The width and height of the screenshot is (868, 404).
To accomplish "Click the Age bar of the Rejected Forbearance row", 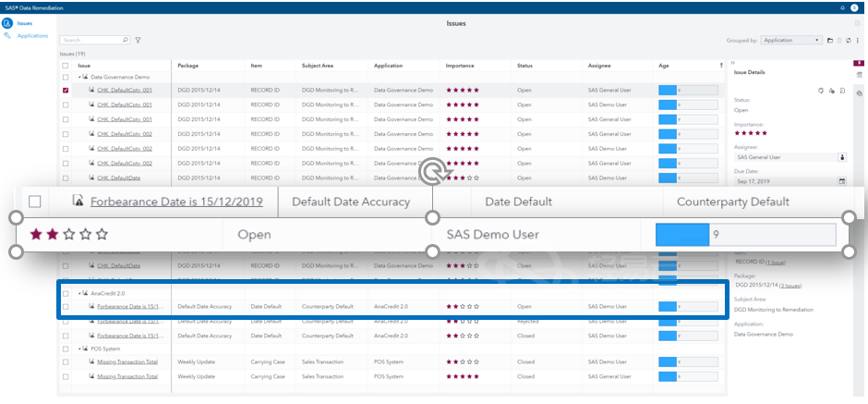I will pos(688,322).
